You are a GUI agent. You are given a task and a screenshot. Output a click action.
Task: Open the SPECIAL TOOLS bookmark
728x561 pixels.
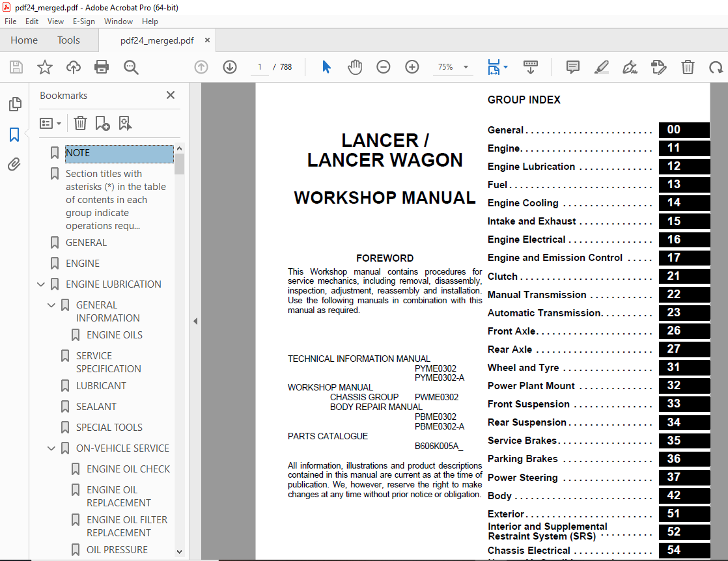click(x=109, y=428)
